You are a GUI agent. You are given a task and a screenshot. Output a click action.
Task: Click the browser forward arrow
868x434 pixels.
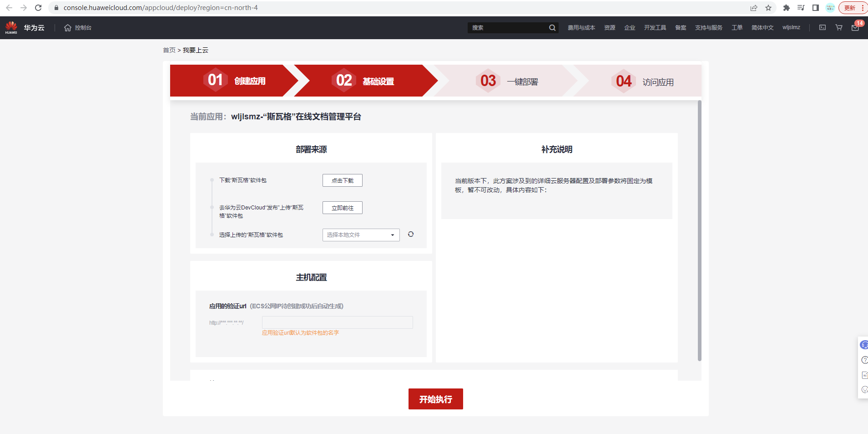[24, 8]
